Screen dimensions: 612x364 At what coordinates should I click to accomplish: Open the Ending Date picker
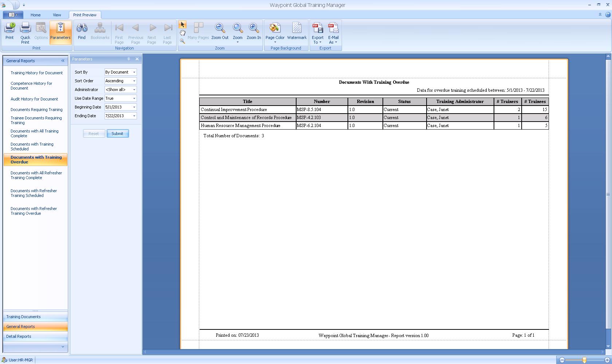(x=134, y=116)
